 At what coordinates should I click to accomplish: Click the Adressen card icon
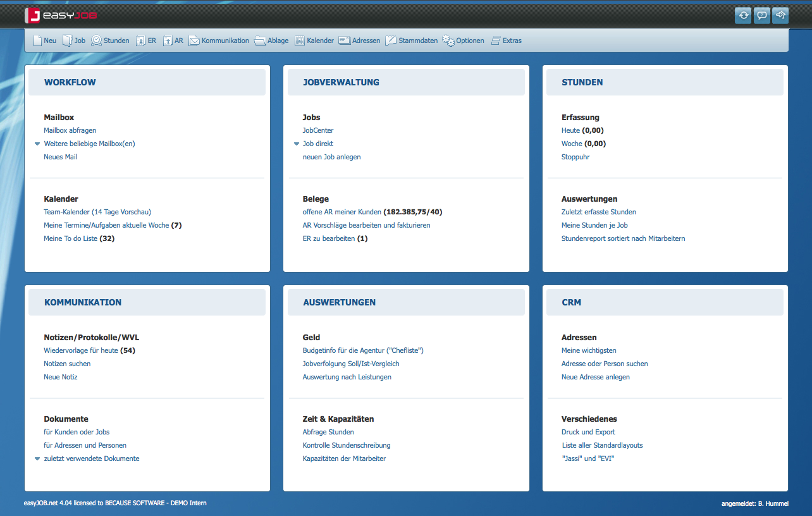pos(345,40)
